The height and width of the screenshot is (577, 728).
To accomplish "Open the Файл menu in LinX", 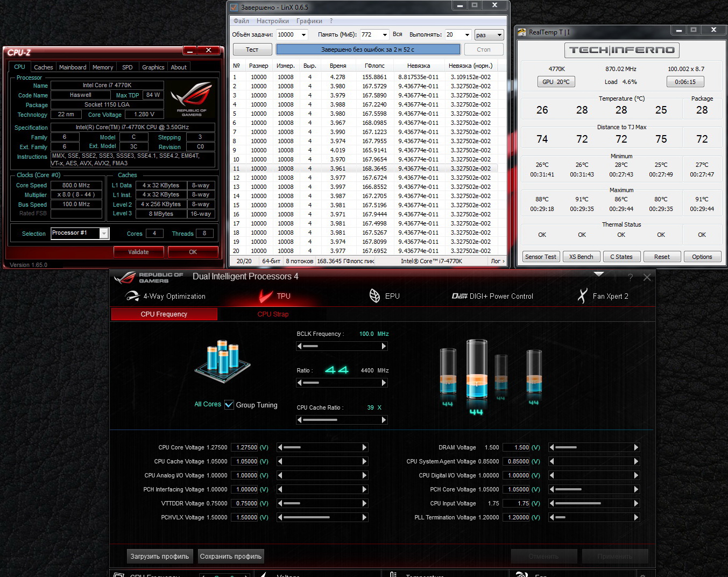I will [x=241, y=21].
